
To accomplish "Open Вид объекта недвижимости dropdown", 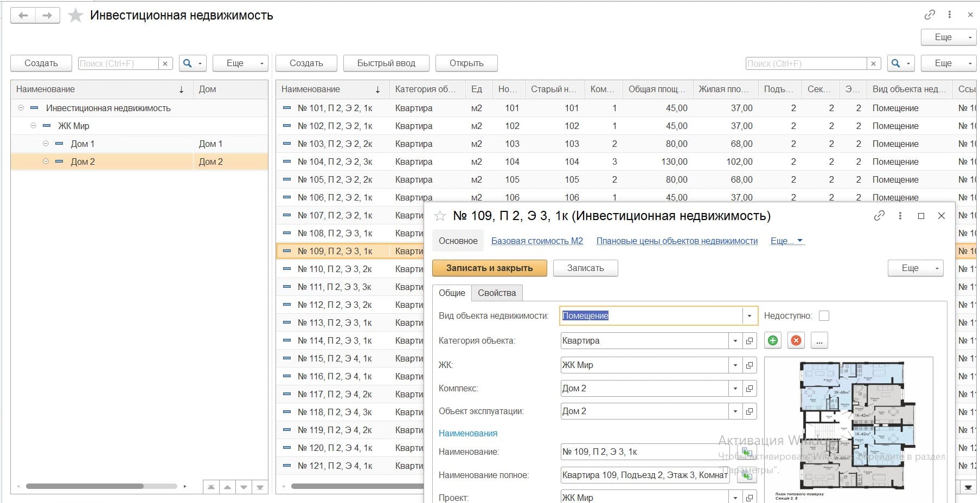I will coord(750,316).
